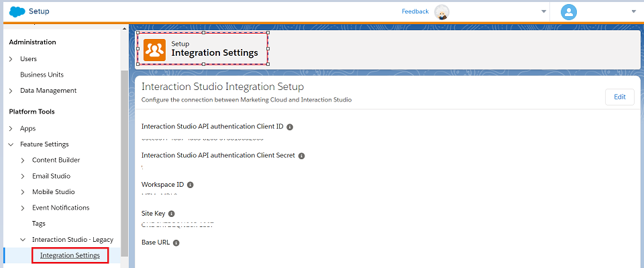Click the Administration section heading

(x=32, y=42)
